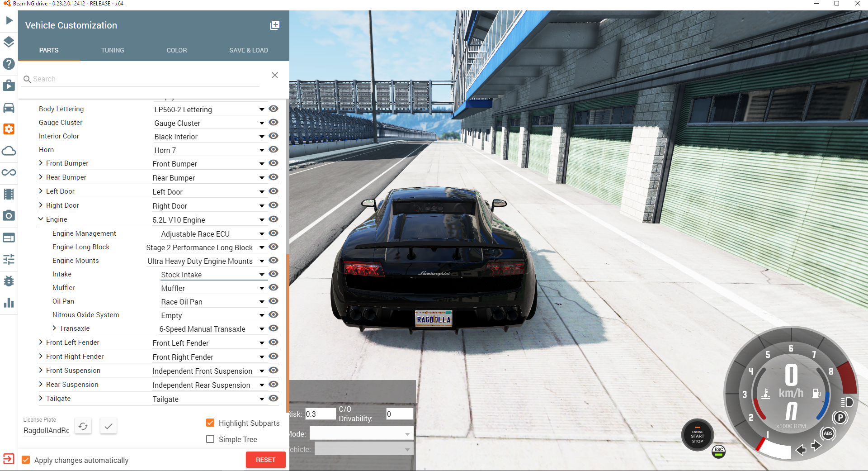The image size is (868, 471).
Task: Click the exit icon at the sidebar bottom
Action: point(9,459)
